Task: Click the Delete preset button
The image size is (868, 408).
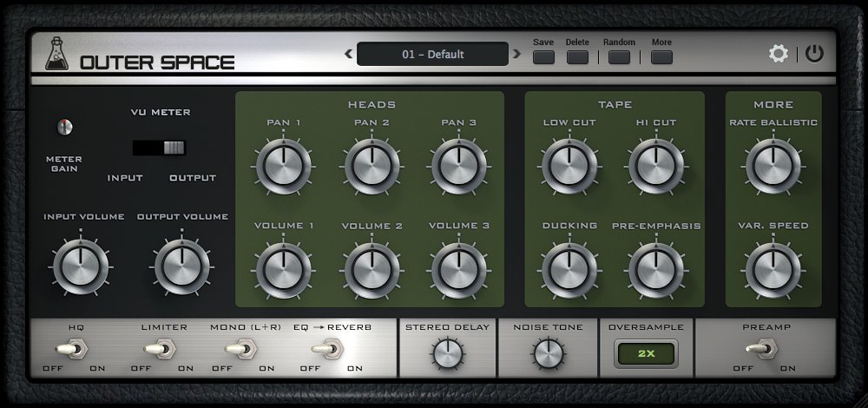Action: click(x=577, y=57)
